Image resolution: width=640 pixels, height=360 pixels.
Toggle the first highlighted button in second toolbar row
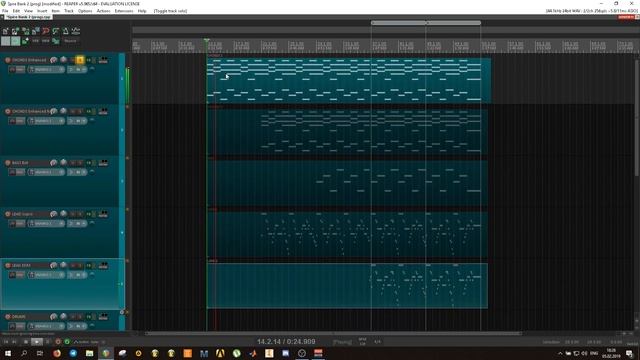[x=5, y=41]
